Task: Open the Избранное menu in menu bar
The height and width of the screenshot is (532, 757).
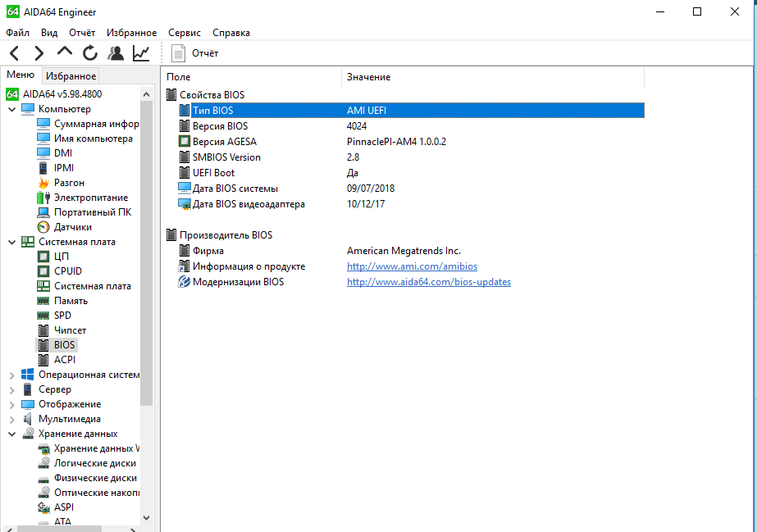Action: pyautogui.click(x=132, y=33)
